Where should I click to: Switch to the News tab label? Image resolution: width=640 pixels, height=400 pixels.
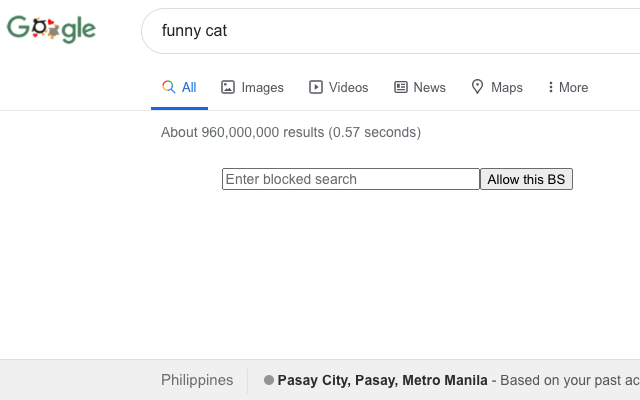(429, 87)
